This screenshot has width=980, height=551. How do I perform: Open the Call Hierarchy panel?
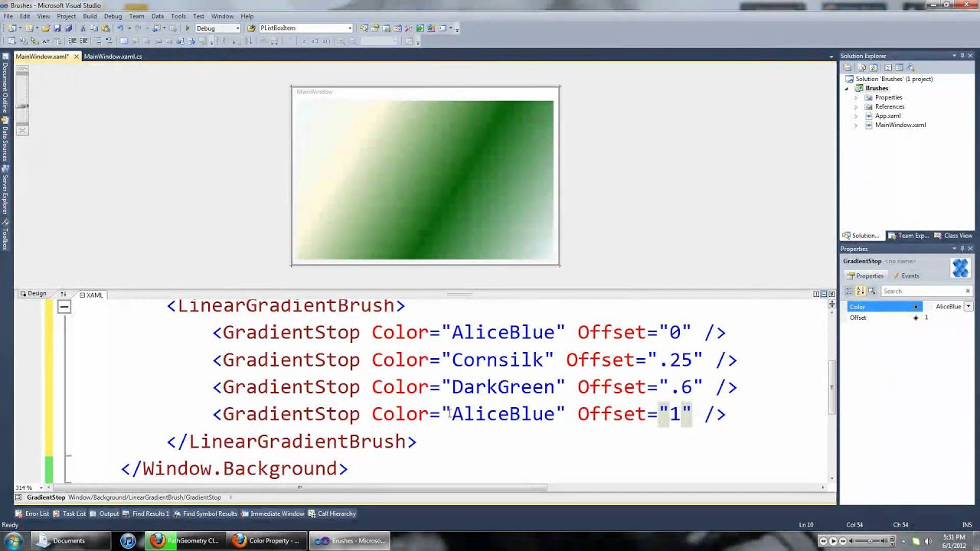332,514
